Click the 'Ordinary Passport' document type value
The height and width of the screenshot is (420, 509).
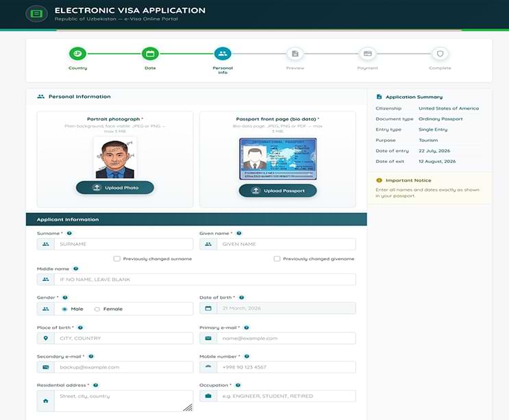440,119
